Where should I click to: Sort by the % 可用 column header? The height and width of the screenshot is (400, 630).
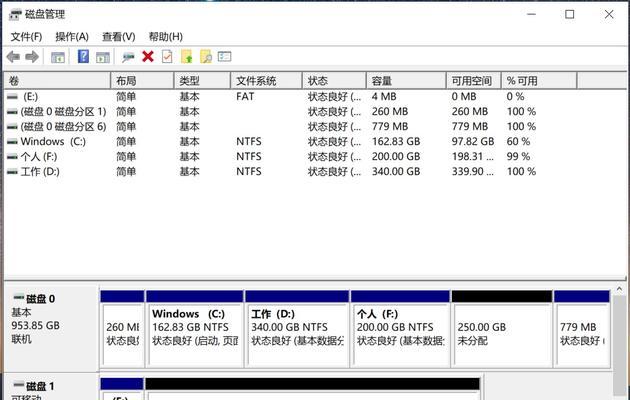click(539, 81)
